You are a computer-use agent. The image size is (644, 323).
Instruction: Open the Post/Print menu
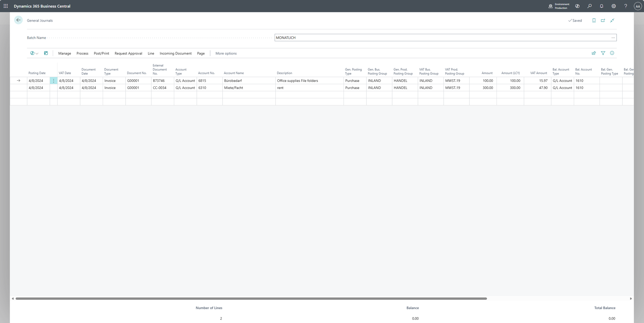click(x=101, y=54)
